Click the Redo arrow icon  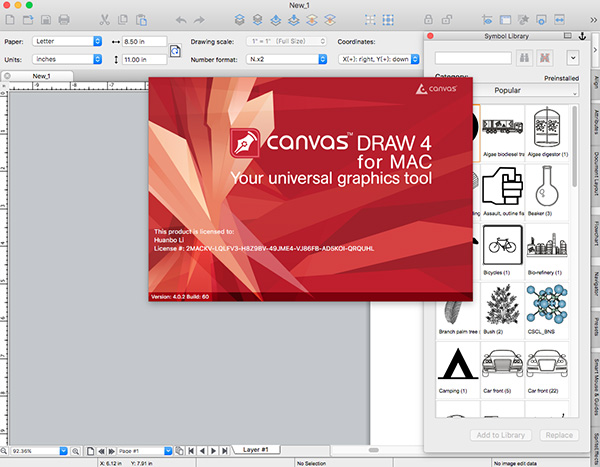click(x=199, y=20)
